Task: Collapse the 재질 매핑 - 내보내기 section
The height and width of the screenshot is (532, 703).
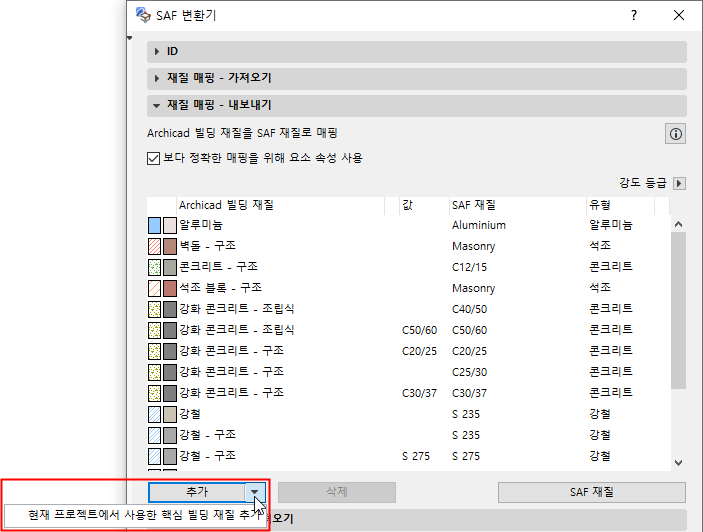Action: tap(417, 105)
